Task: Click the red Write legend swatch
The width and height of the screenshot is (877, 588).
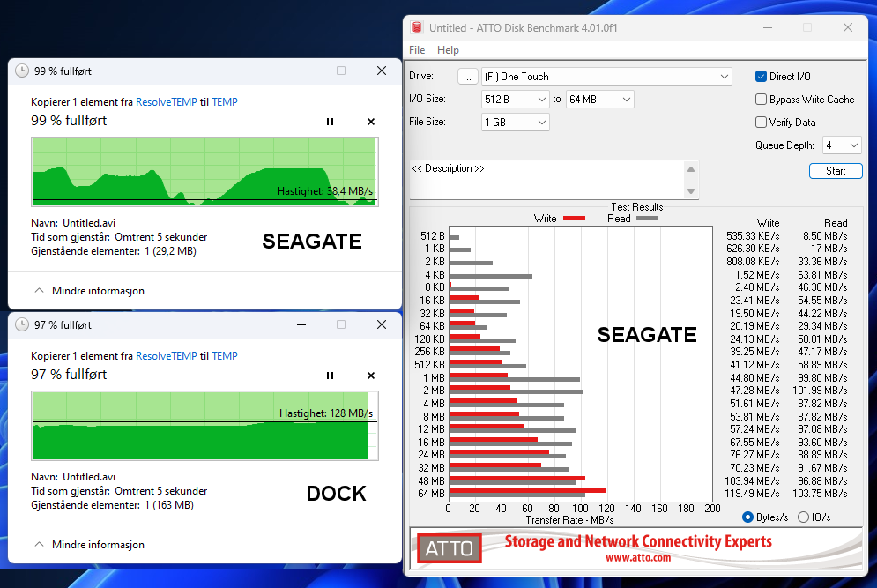Action: (574, 219)
